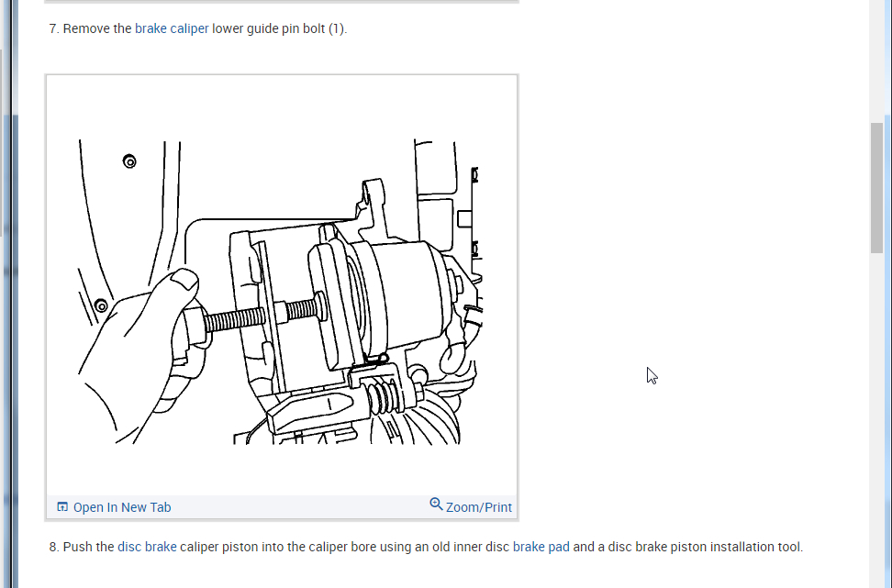Click 'Open In New Tab' link
Image resolution: width=892 pixels, height=588 pixels.
(x=122, y=507)
